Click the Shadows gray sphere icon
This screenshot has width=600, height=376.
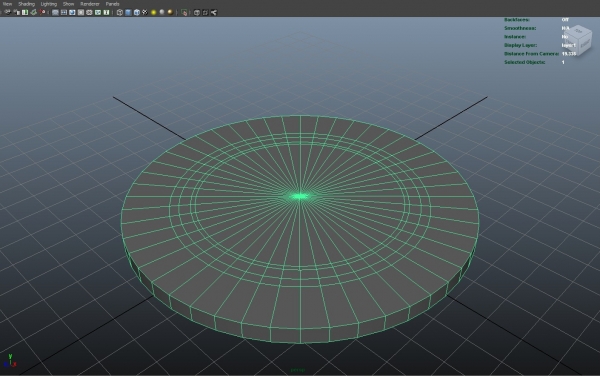(x=162, y=12)
